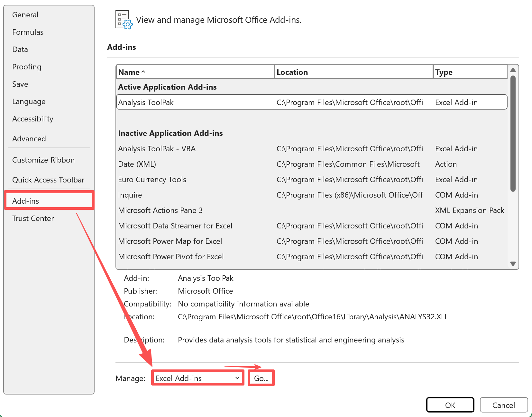Go to Customize Ribbon settings
Screen dimensions: 532x417
[x=43, y=160]
